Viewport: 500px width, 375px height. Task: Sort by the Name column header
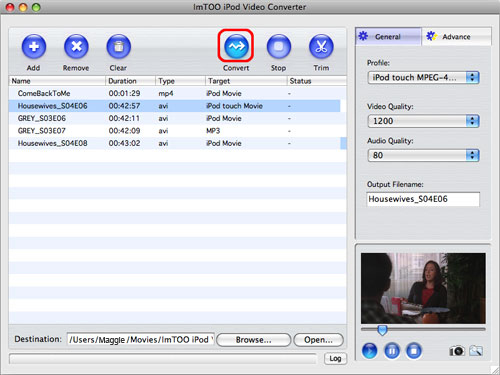point(57,81)
